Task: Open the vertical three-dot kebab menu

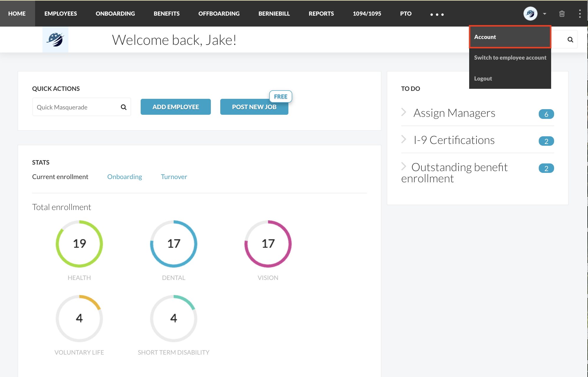Action: point(580,14)
